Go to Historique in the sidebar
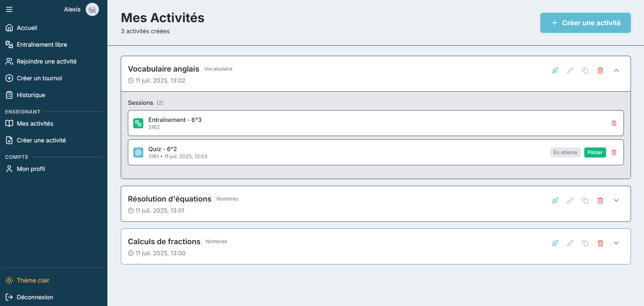644x306 pixels. tap(31, 95)
